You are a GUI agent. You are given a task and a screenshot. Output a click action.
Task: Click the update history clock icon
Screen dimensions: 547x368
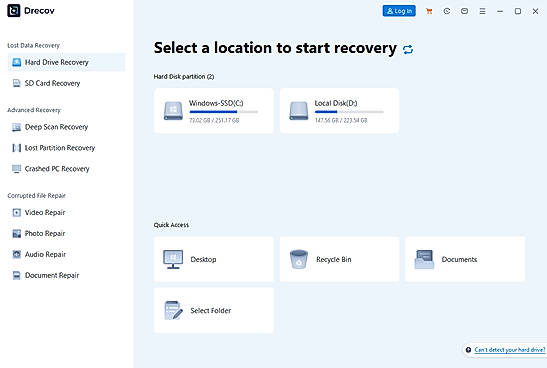pos(447,11)
